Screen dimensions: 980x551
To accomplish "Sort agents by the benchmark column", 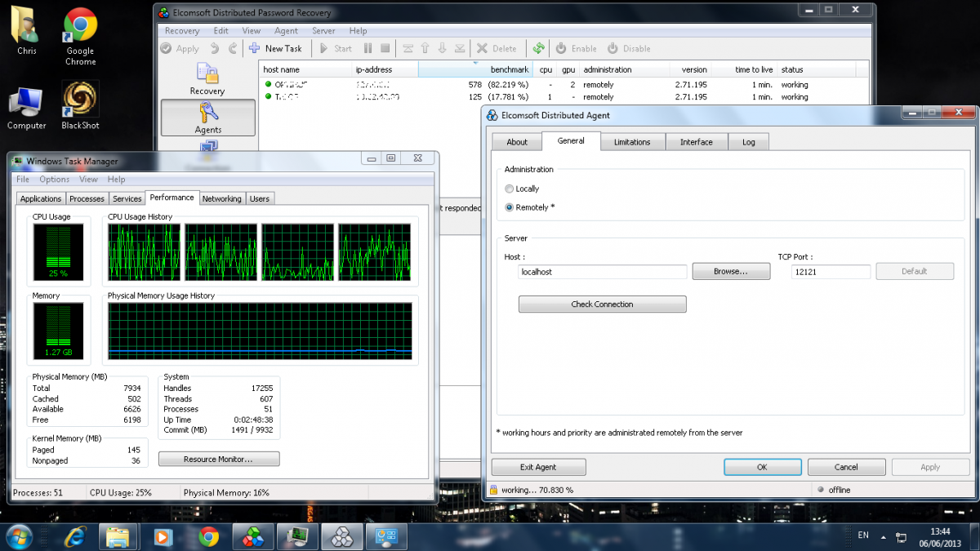I will point(475,69).
